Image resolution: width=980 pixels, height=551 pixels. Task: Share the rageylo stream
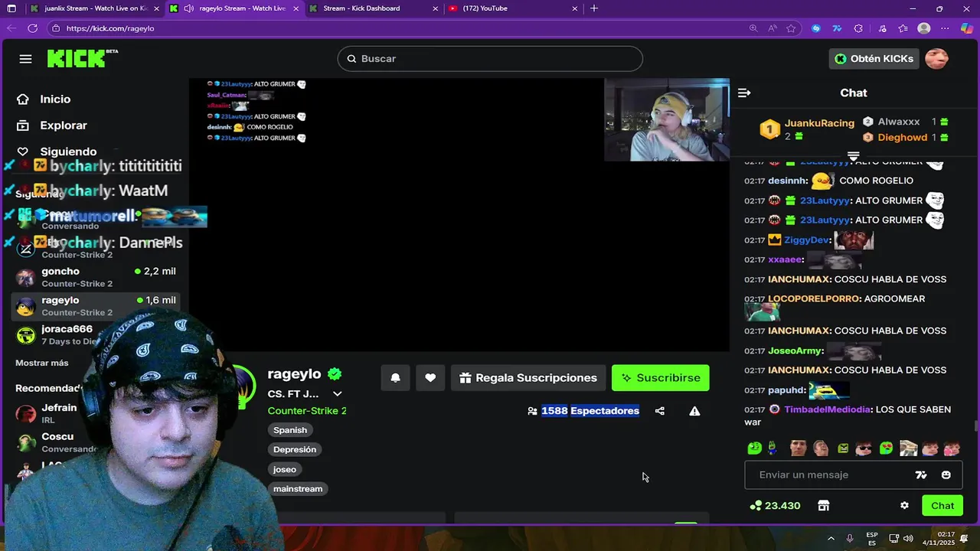[660, 411]
